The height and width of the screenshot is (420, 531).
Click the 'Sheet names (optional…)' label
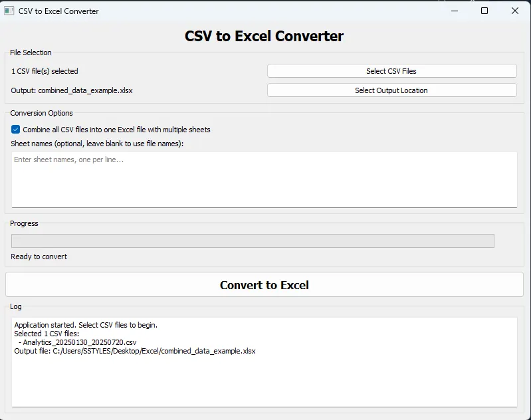97,144
